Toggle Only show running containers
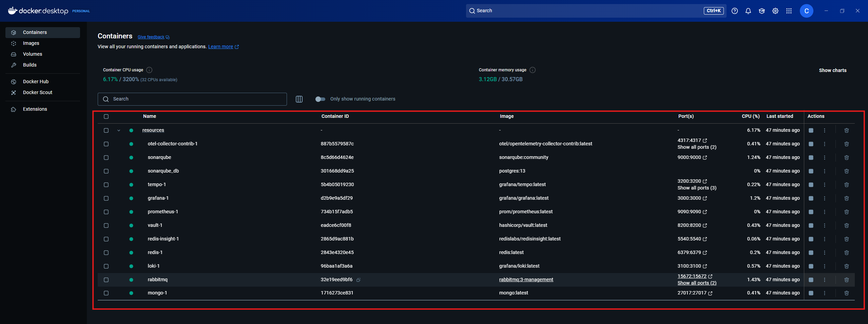This screenshot has width=868, height=324. coord(320,99)
